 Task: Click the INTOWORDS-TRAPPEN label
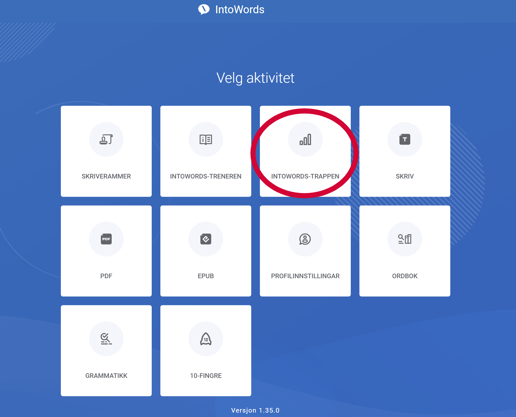click(x=305, y=176)
